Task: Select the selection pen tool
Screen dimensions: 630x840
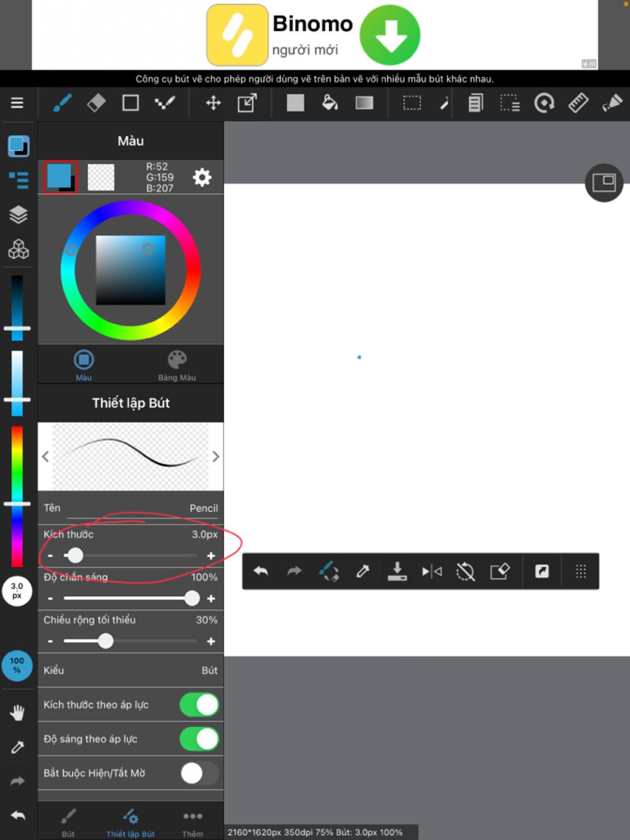Action: click(x=445, y=103)
